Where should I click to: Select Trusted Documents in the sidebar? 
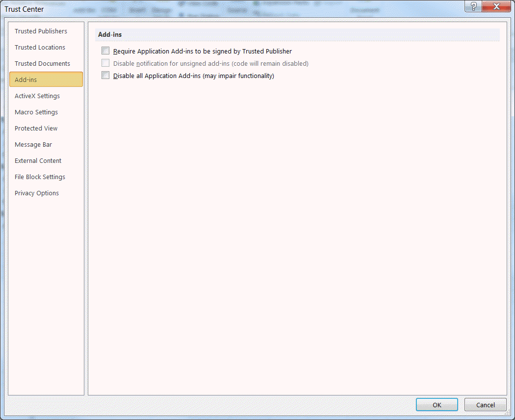(43, 64)
